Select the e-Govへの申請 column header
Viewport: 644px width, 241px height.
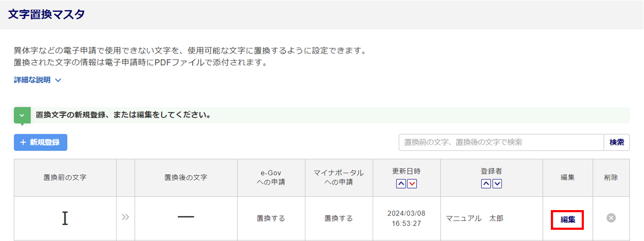tap(271, 178)
